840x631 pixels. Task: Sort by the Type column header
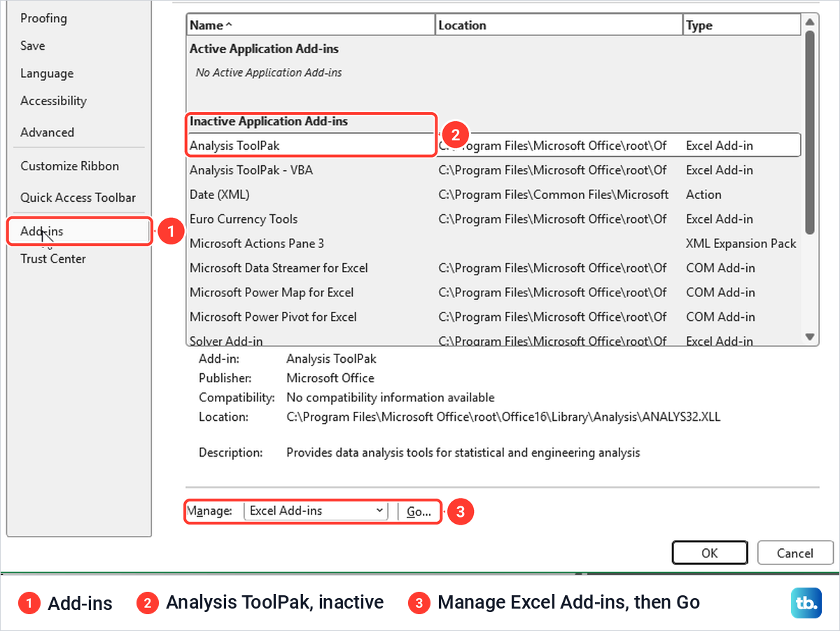pos(741,25)
